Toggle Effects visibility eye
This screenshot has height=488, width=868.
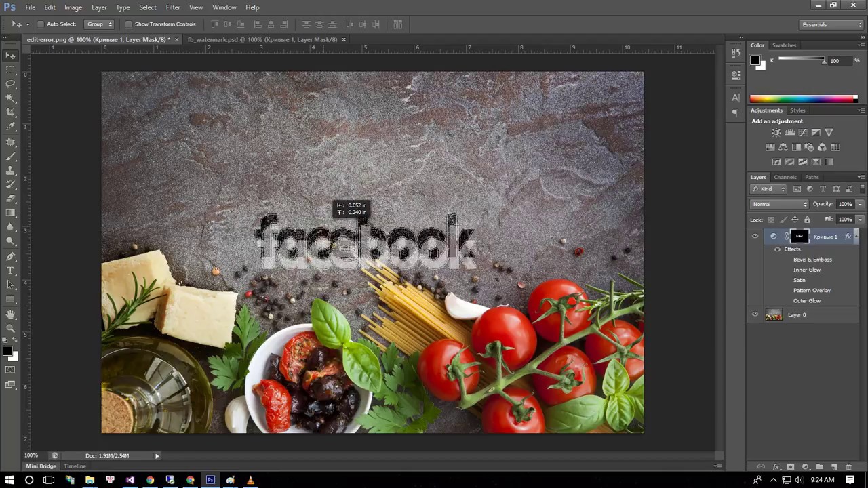(x=777, y=249)
